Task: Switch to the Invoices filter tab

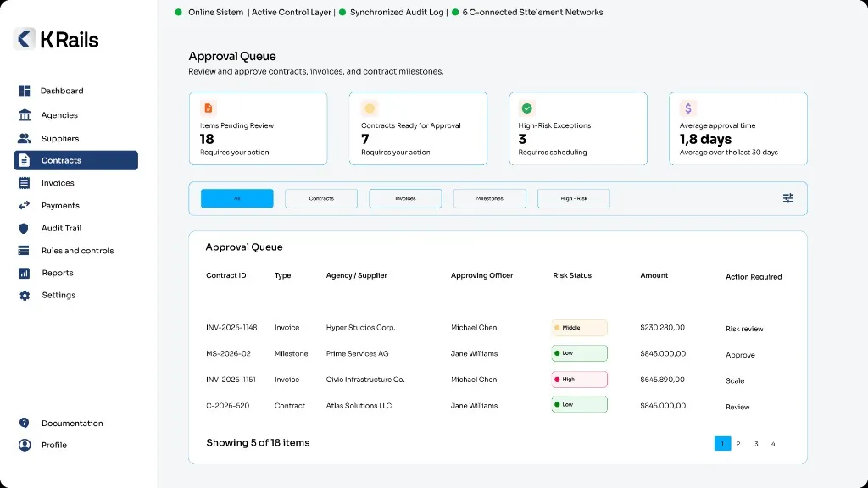Action: [x=405, y=198]
